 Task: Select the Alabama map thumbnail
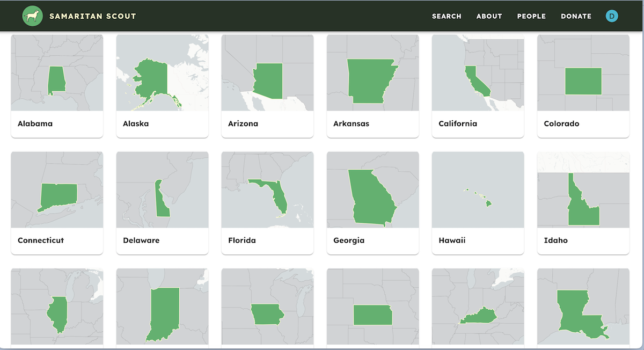point(57,74)
